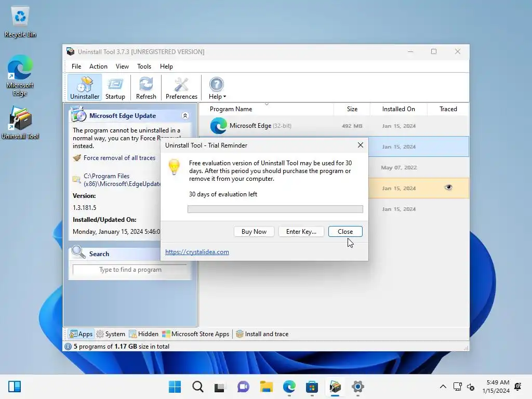532x399 pixels.
Task: Open the C:\Program Files EdgeUpdate path link
Action: point(122,180)
